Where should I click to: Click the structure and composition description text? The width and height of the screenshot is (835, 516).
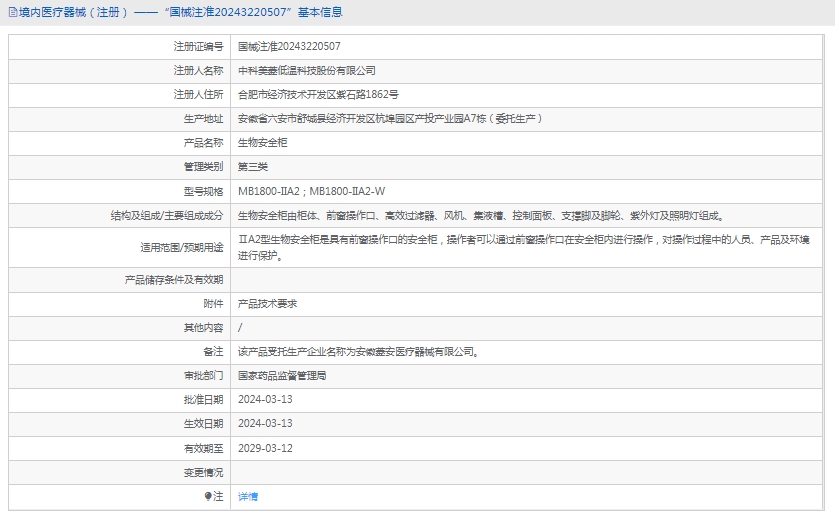pos(480,215)
